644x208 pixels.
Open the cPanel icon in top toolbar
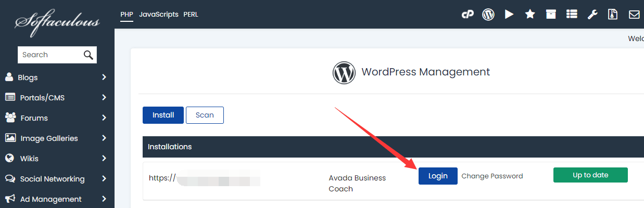468,15
